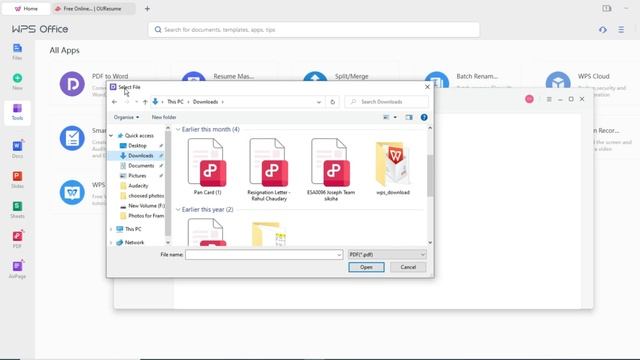Open the wps_download folder
640x360 pixels.
click(x=393, y=168)
